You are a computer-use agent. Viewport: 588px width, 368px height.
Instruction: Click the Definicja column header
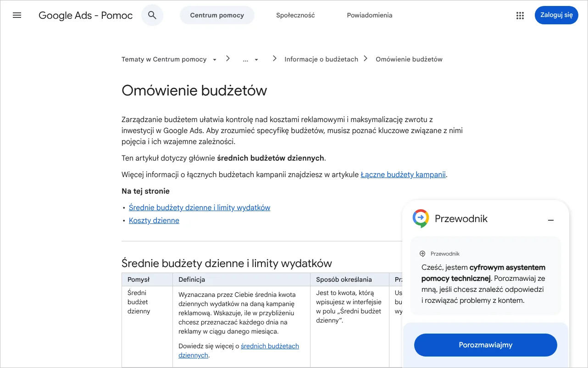[242, 279]
